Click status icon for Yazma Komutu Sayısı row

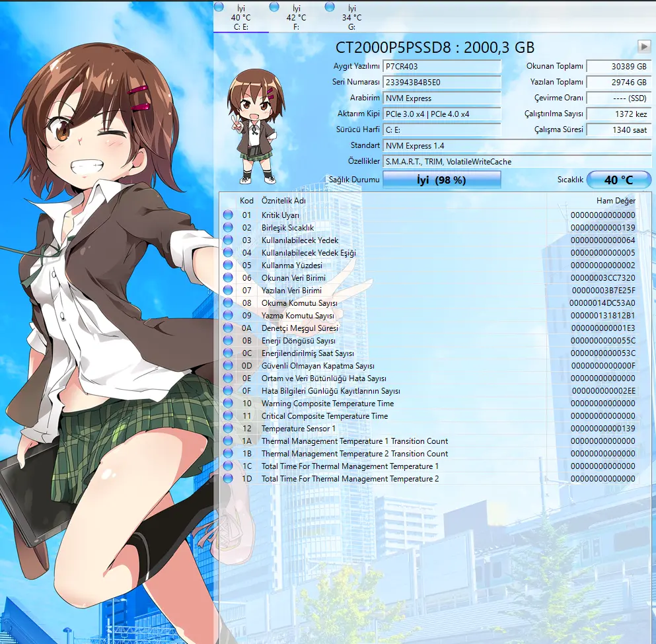228,315
